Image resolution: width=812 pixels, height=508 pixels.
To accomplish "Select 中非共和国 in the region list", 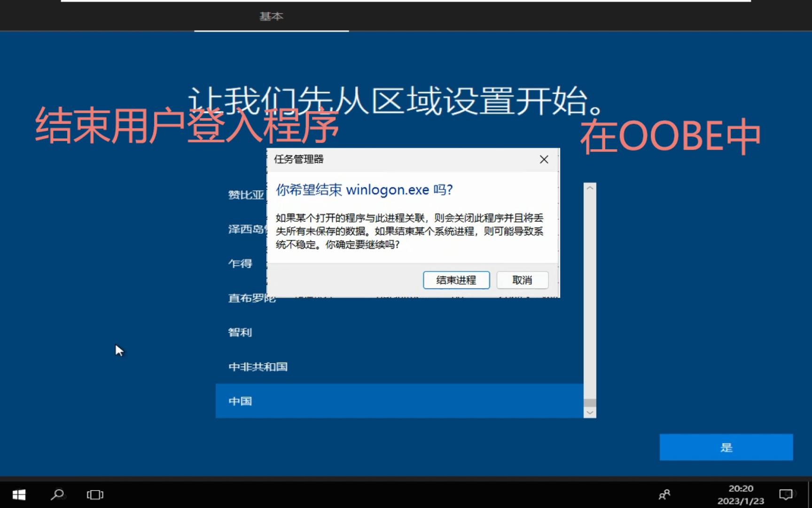I will [x=399, y=367].
